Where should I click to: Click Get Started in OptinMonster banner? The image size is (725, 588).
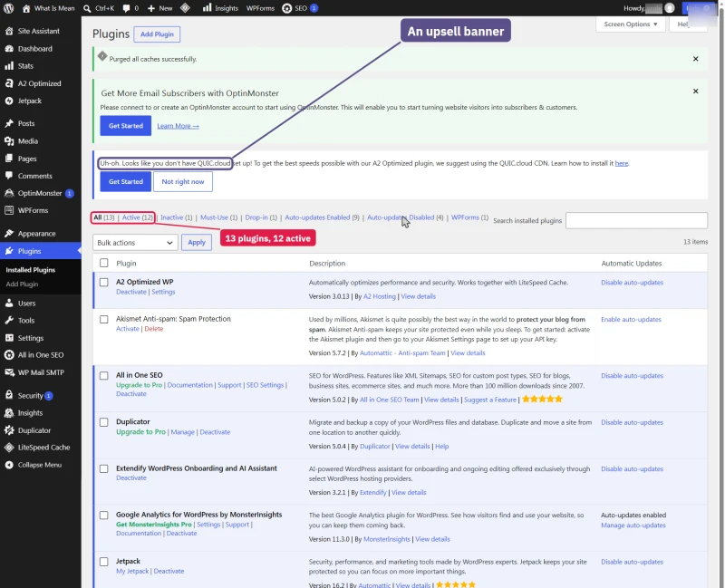(x=126, y=126)
